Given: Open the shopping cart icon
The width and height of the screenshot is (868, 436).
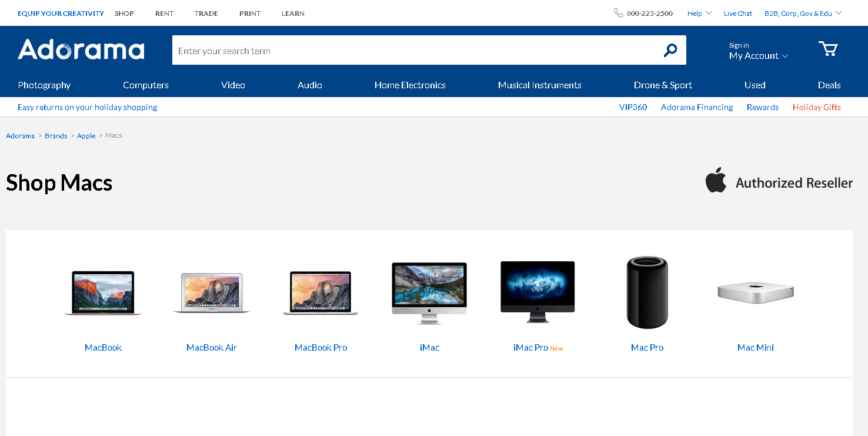Looking at the screenshot, I should click(x=828, y=49).
